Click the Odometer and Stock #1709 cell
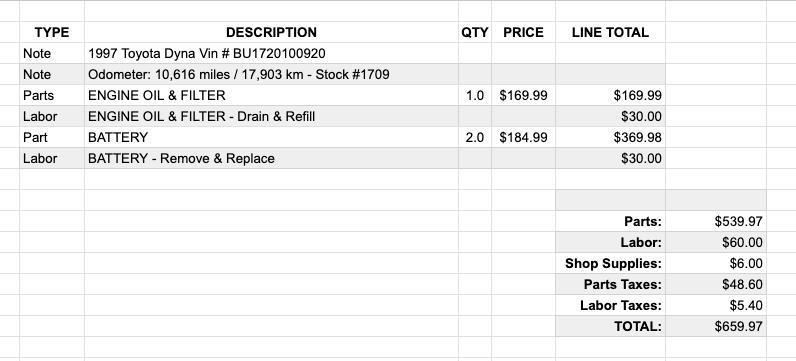 point(271,74)
